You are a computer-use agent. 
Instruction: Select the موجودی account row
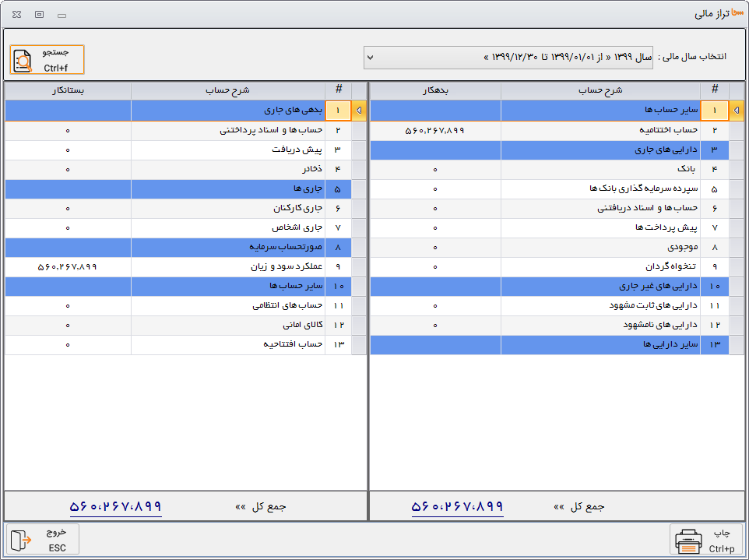pyautogui.click(x=600, y=247)
